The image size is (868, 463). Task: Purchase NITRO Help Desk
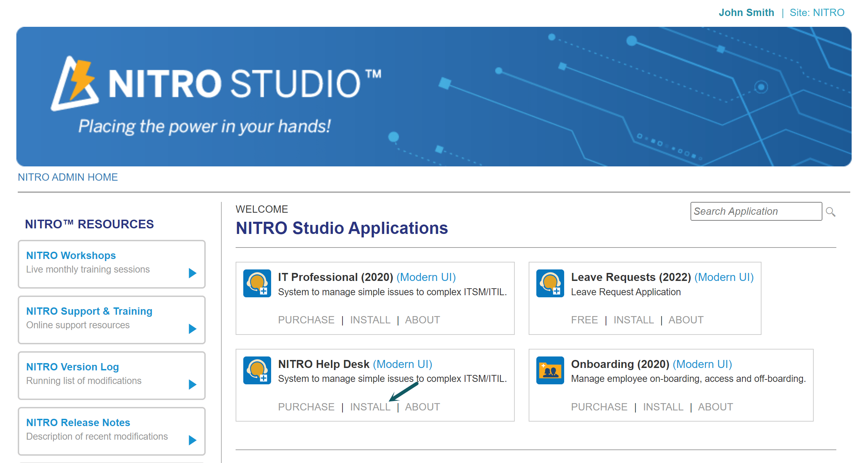[x=306, y=407]
